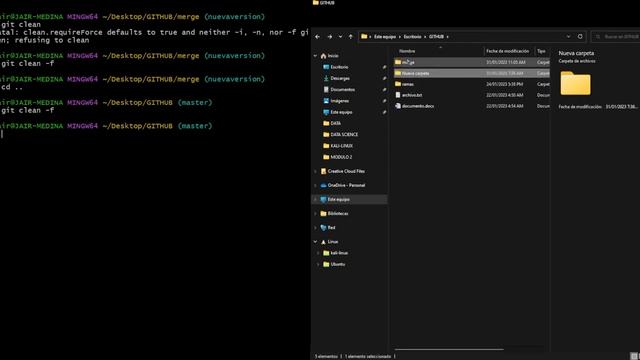Select highlighted 'Este equipo' tree node

click(349, 200)
